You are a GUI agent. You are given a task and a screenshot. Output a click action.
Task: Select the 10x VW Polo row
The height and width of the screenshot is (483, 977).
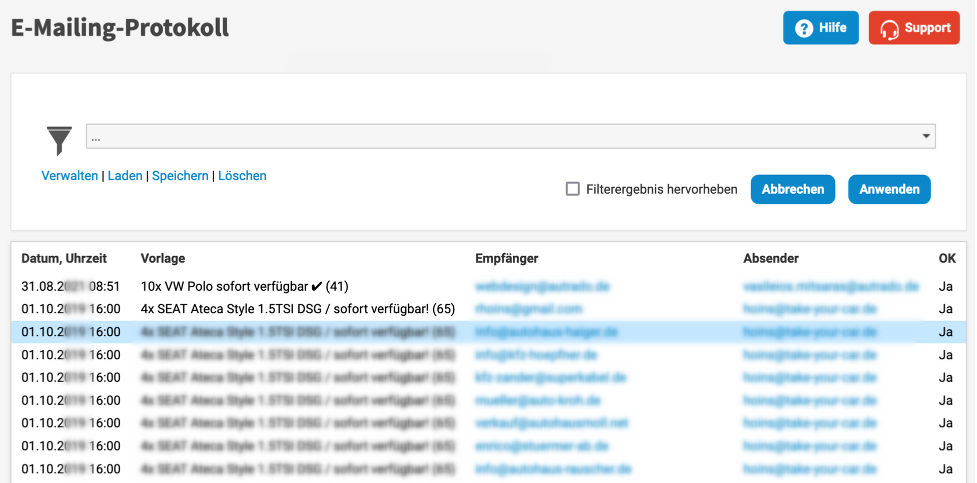[244, 286]
